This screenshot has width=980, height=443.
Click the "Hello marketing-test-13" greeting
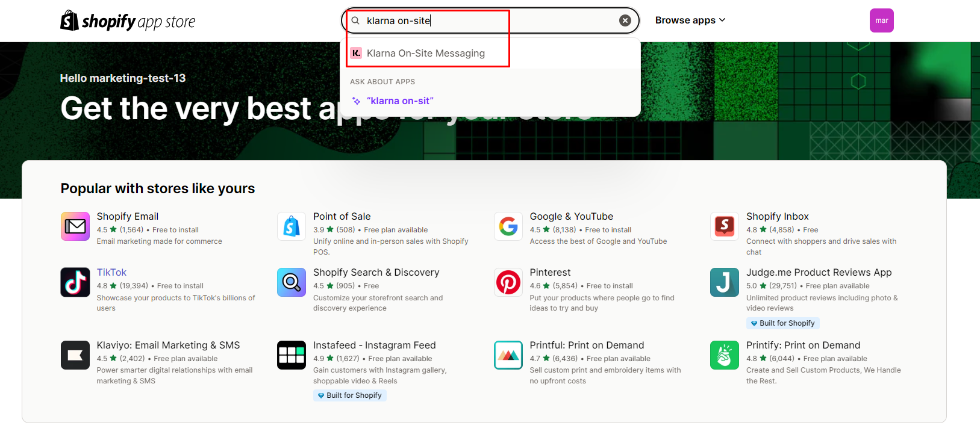tap(123, 78)
